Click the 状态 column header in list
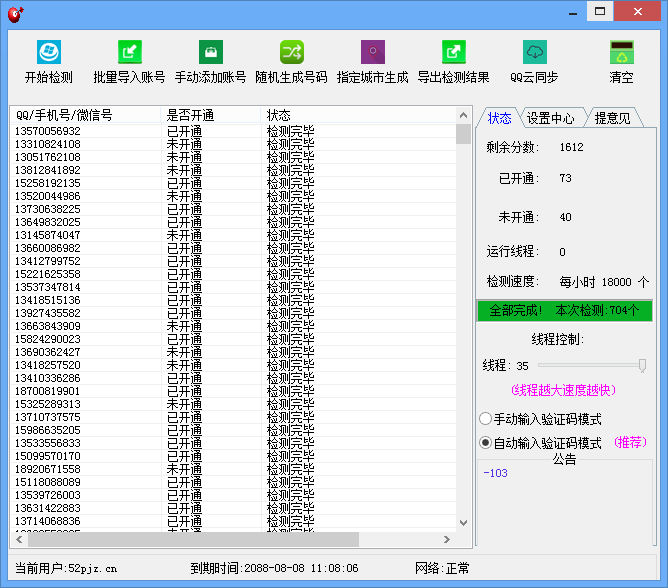 coord(360,115)
